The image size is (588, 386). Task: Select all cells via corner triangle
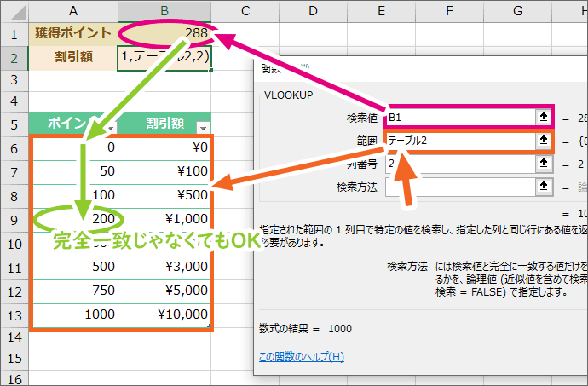point(14,11)
